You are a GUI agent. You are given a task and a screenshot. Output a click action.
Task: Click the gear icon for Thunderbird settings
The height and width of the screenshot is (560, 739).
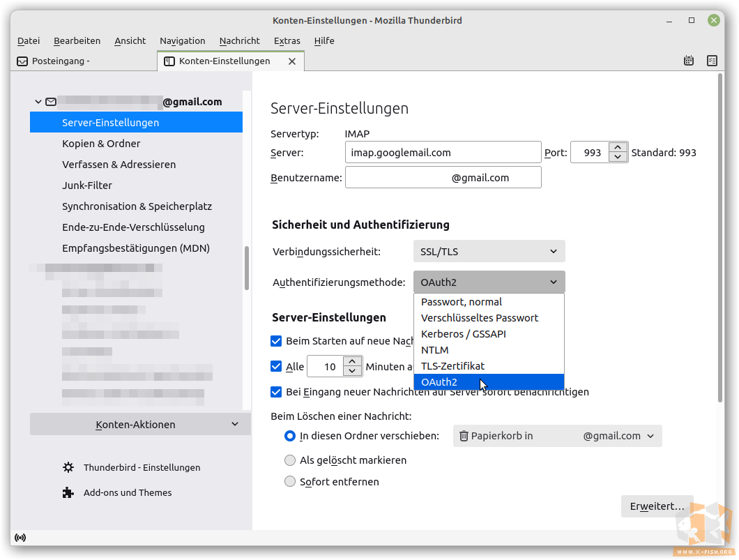68,467
